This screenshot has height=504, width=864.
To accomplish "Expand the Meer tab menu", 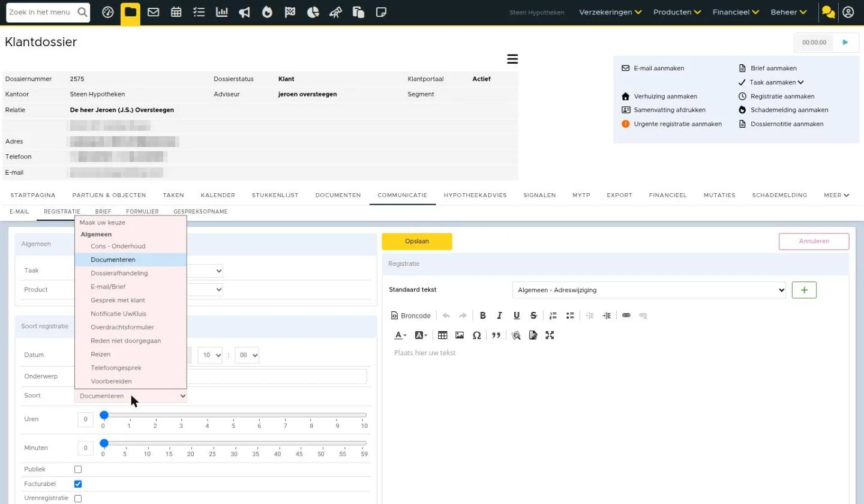I will pyautogui.click(x=836, y=195).
